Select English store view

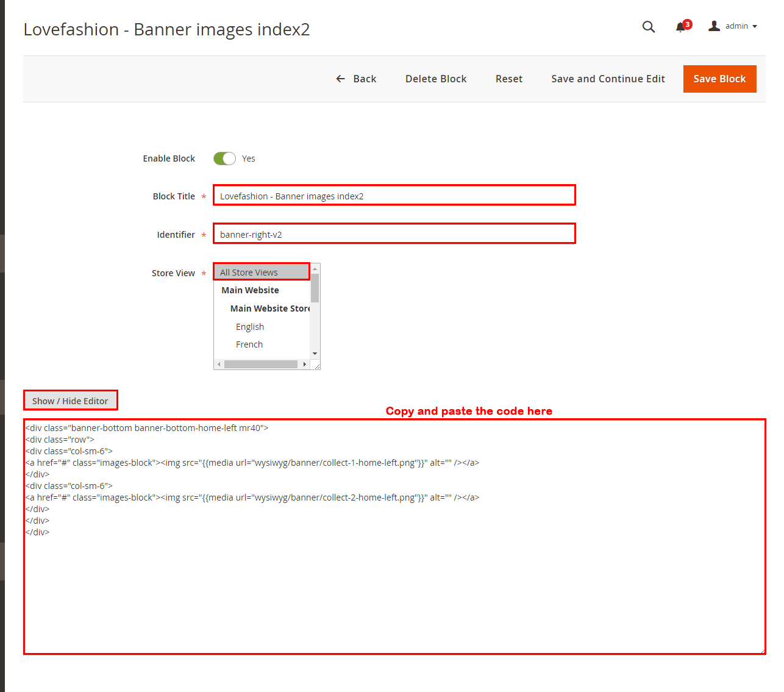[x=262, y=327]
